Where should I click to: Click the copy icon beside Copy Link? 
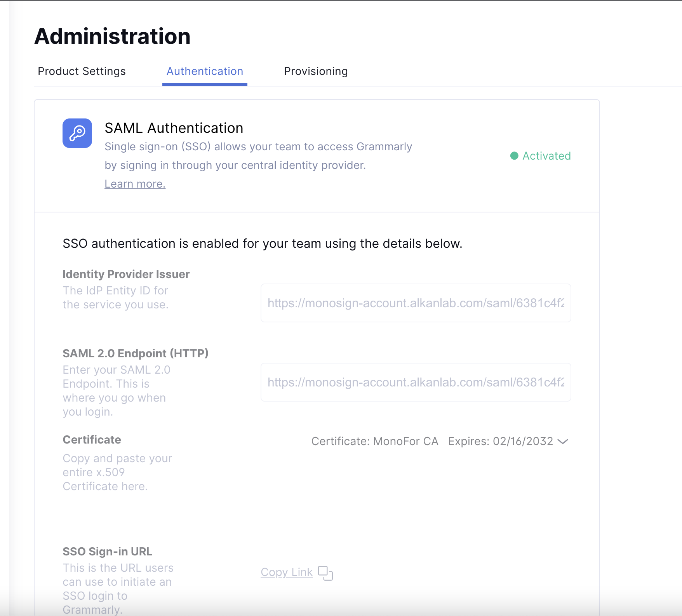tap(325, 573)
